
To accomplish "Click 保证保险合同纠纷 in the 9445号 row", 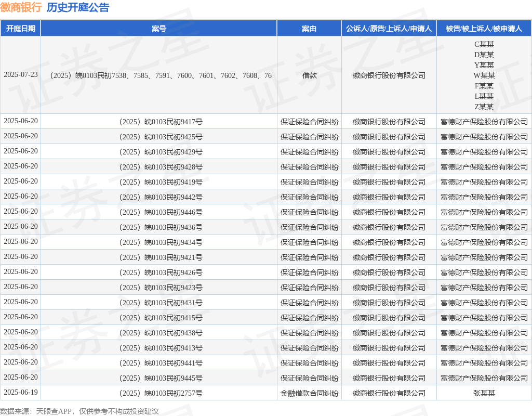I will [x=310, y=378].
